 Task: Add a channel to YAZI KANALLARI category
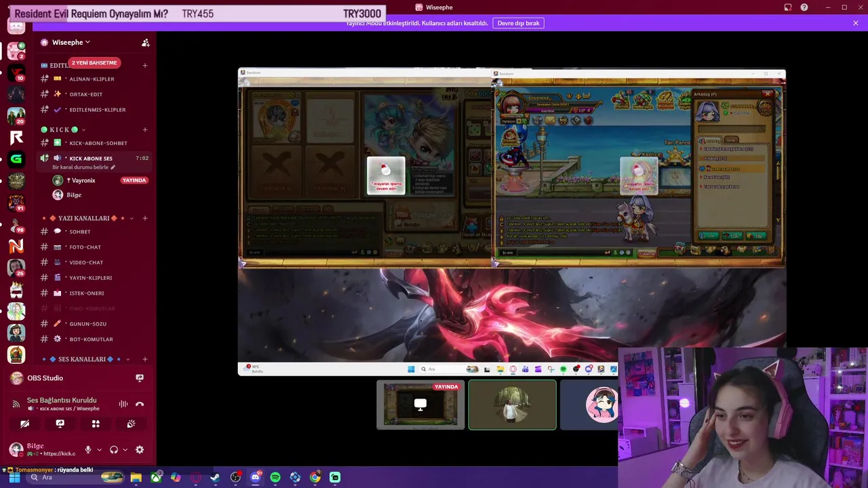[x=145, y=218]
